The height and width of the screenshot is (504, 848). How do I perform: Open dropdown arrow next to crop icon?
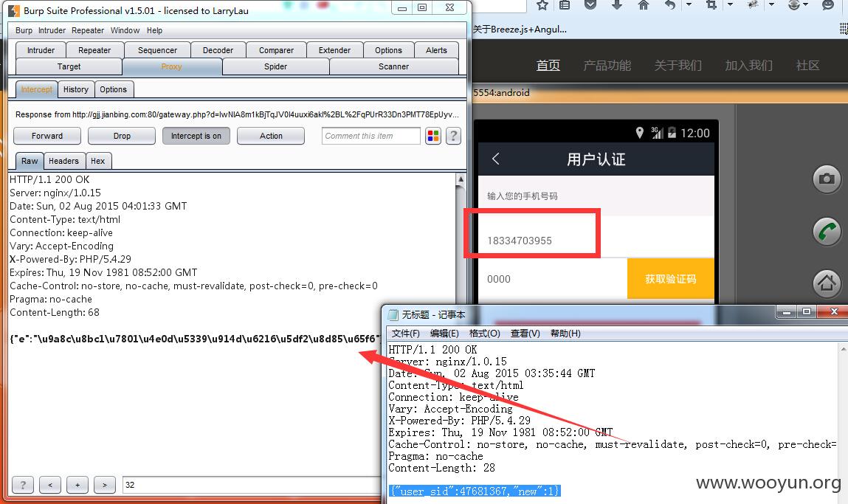[730, 5]
